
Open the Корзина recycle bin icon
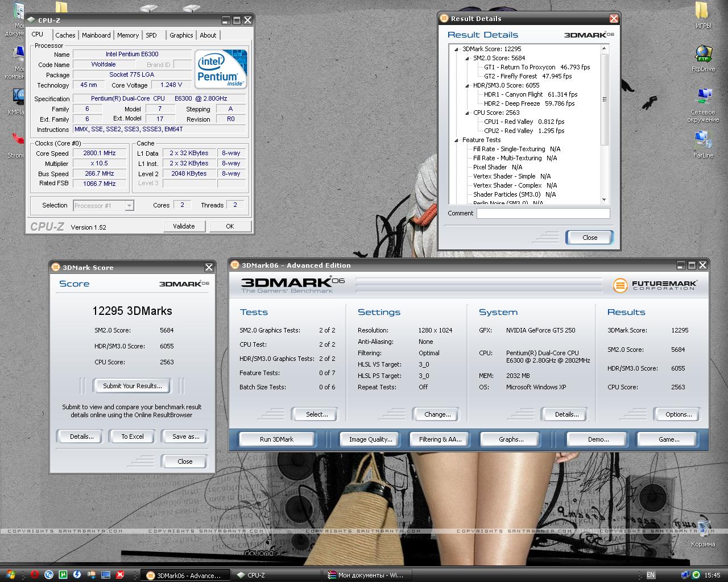point(703,533)
